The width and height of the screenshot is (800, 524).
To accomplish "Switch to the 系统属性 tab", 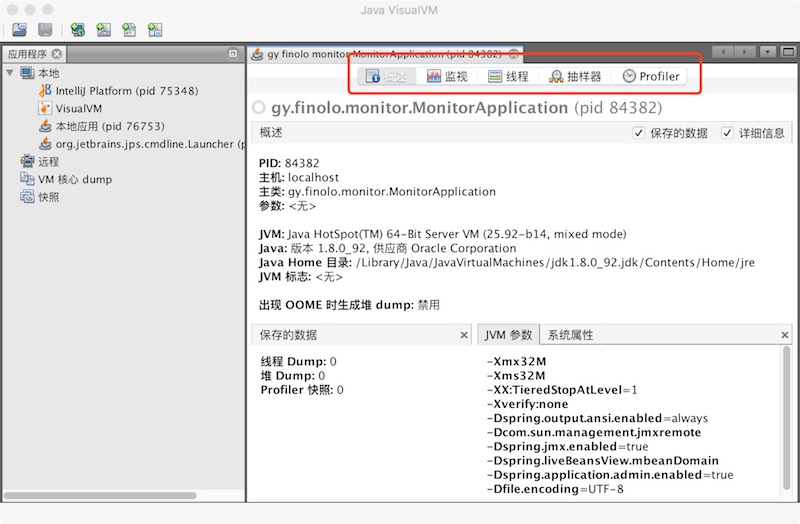I will pyautogui.click(x=570, y=335).
